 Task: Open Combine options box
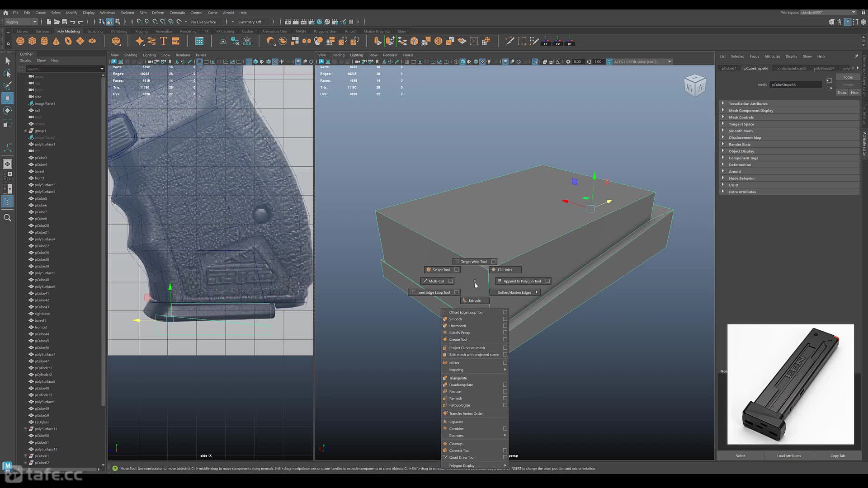(x=505, y=429)
